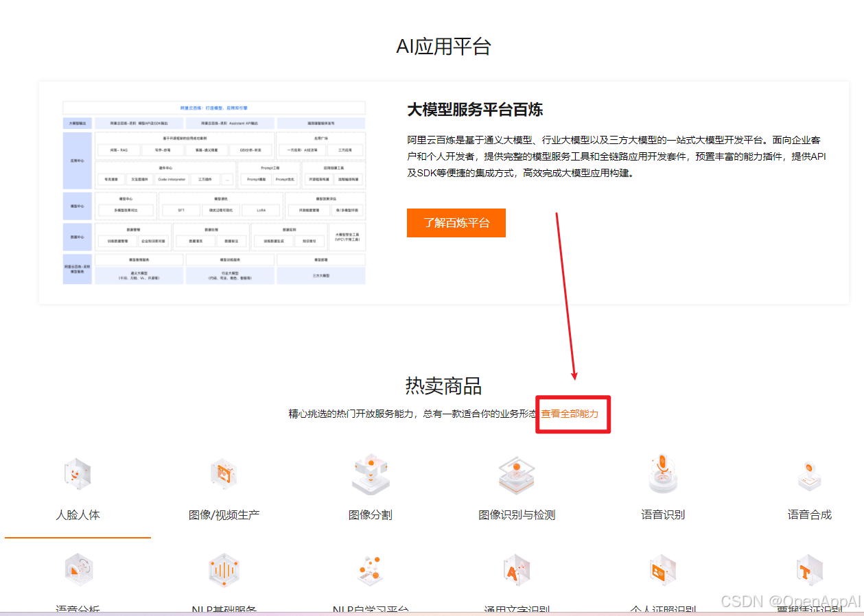Viewport: 864px width, 616px height.
Task: Select the 语音识别 tab label
Action: click(x=663, y=514)
